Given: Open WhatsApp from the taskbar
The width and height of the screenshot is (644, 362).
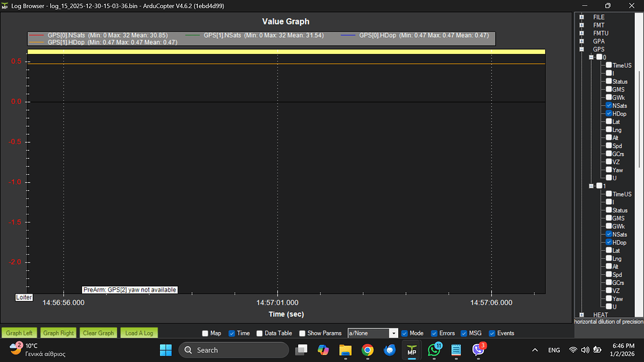Looking at the screenshot, I should [434, 350].
